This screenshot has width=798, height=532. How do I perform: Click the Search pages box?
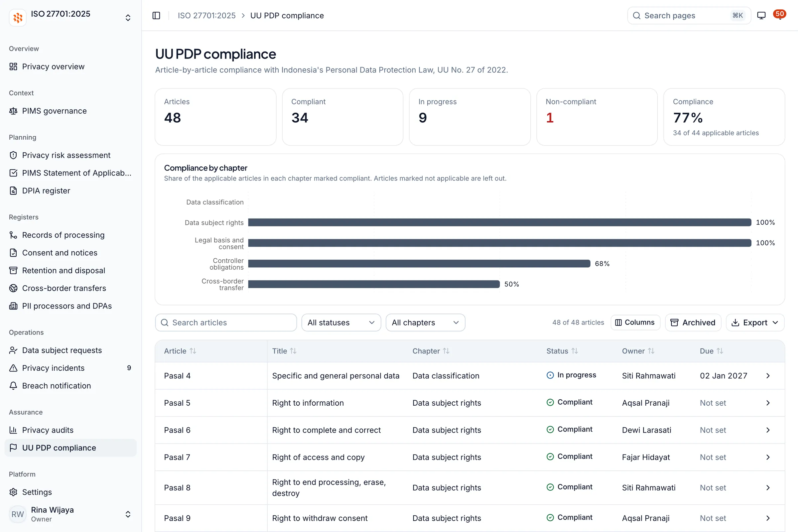(689, 16)
